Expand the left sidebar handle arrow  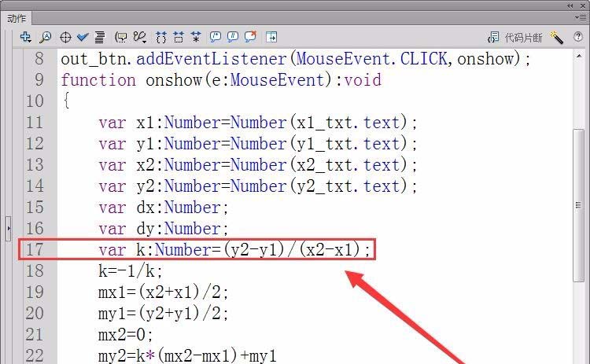coord(9,228)
